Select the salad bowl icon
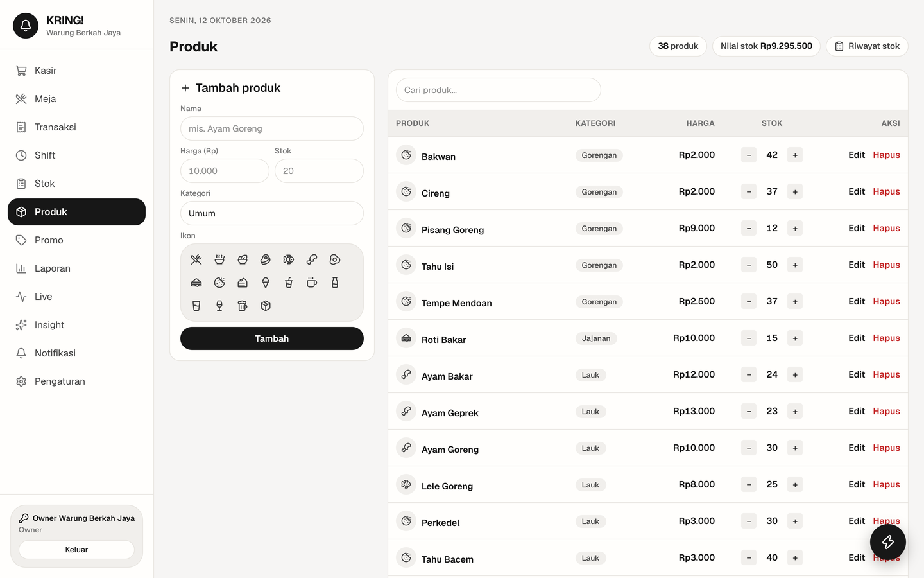Image resolution: width=924 pixels, height=578 pixels. coord(243,259)
